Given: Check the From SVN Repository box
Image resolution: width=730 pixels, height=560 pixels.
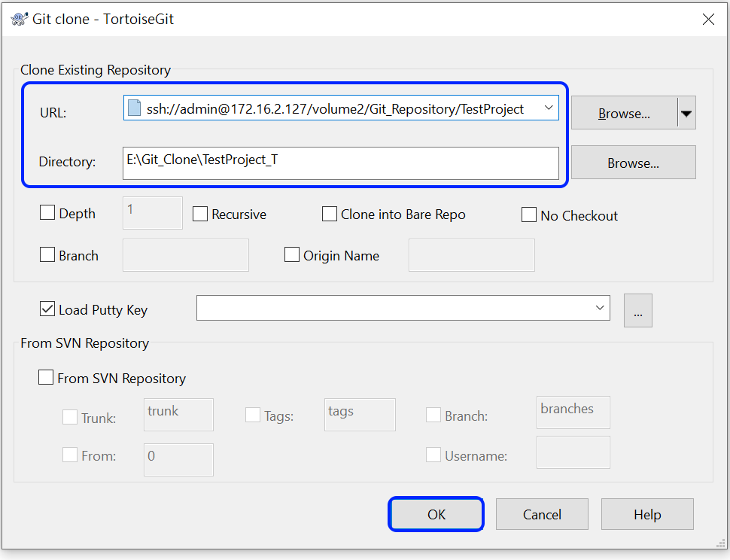Looking at the screenshot, I should [x=46, y=377].
